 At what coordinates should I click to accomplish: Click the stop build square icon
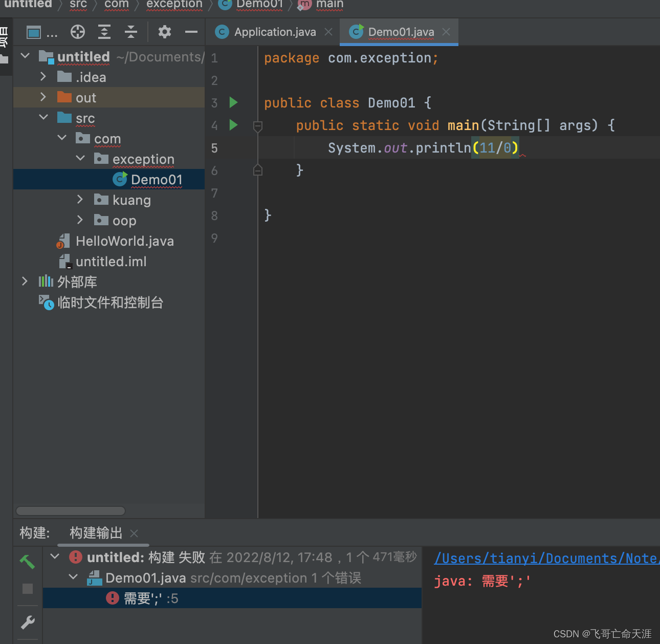point(28,589)
